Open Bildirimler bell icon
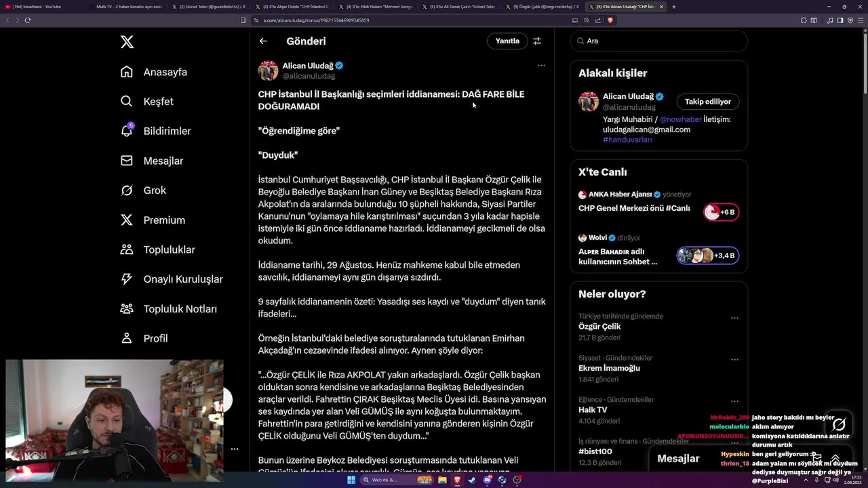This screenshot has height=488, width=868. 127,131
